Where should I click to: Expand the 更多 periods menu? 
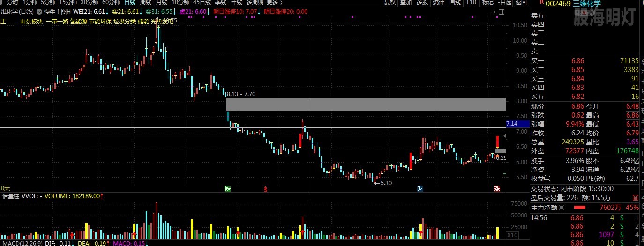click(275, 2)
